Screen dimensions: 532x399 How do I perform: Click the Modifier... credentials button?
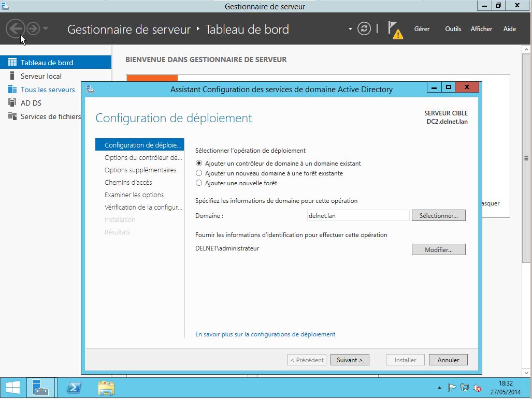click(x=438, y=250)
